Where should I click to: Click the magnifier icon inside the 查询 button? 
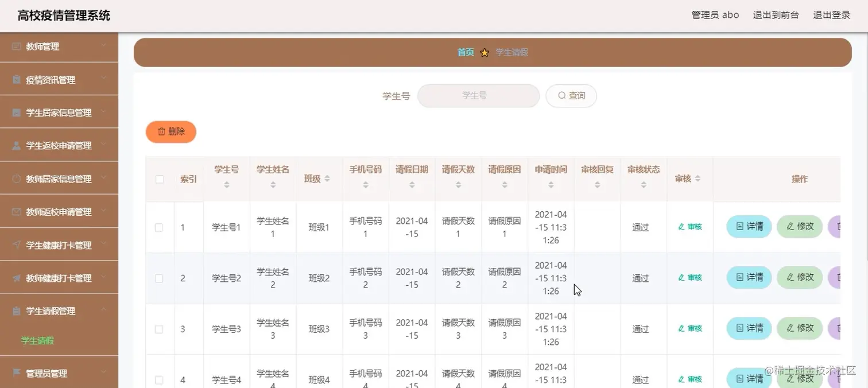point(562,95)
